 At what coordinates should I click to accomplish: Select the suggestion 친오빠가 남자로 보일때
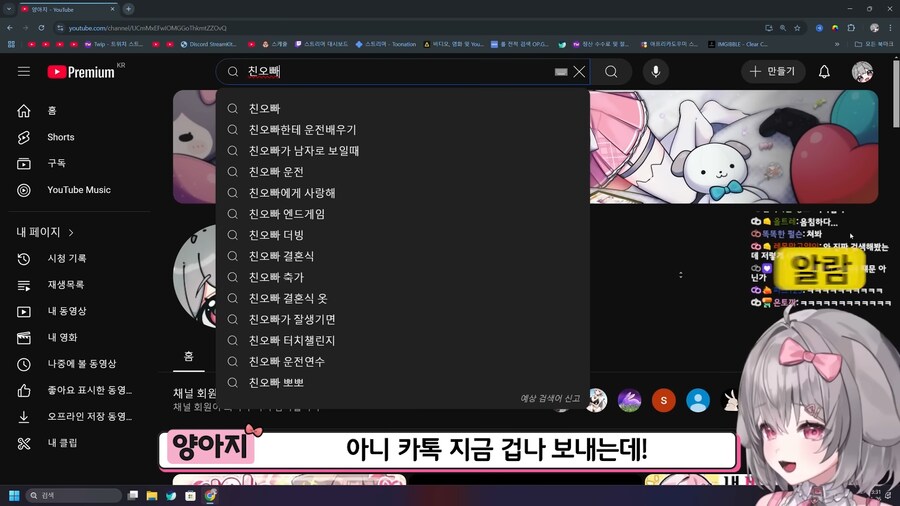click(x=403, y=151)
